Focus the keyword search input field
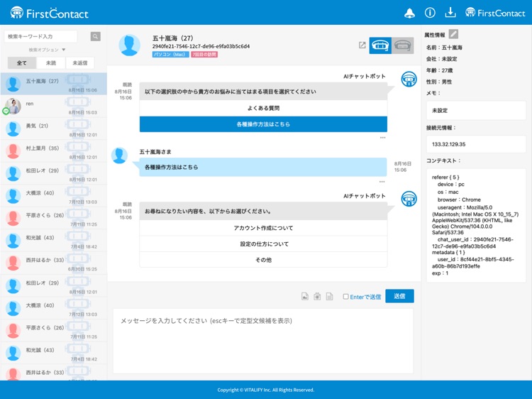Image resolution: width=532 pixels, height=399 pixels. pyautogui.click(x=40, y=36)
